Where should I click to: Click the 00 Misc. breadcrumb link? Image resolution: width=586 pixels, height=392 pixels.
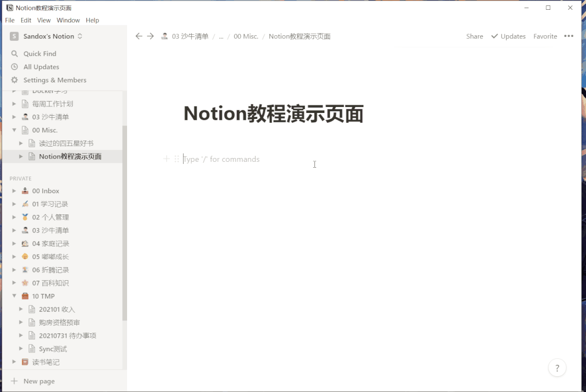246,36
